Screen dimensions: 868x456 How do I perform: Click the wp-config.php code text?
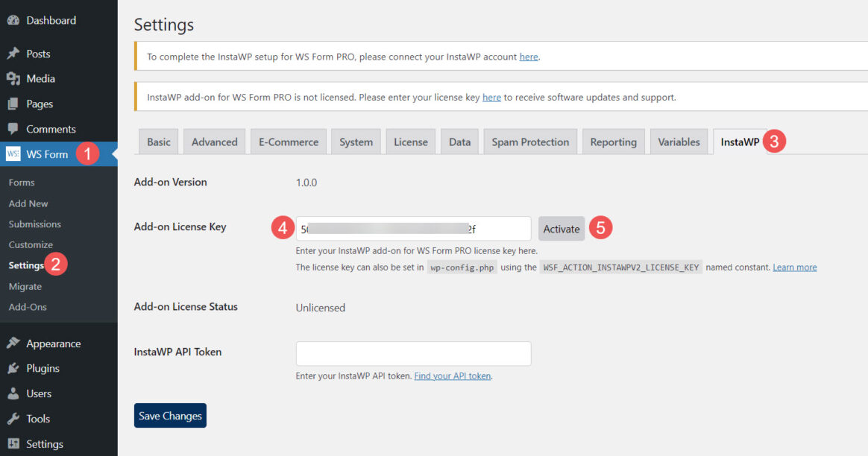pos(462,267)
